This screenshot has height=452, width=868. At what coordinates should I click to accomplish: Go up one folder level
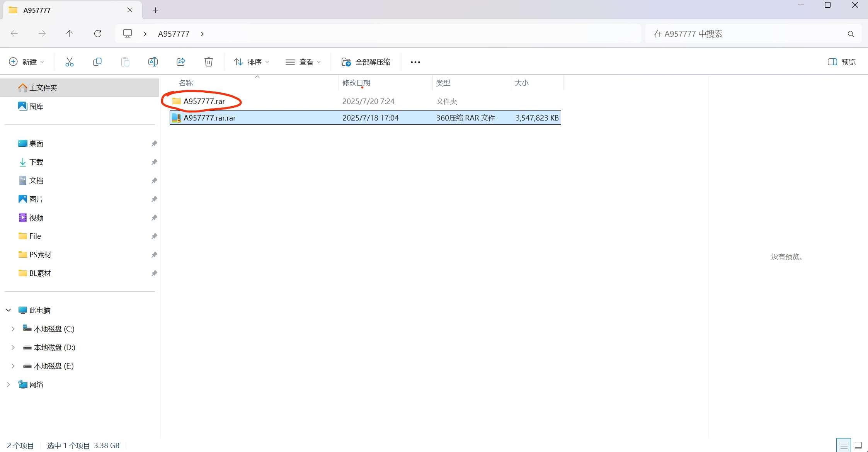click(x=70, y=34)
